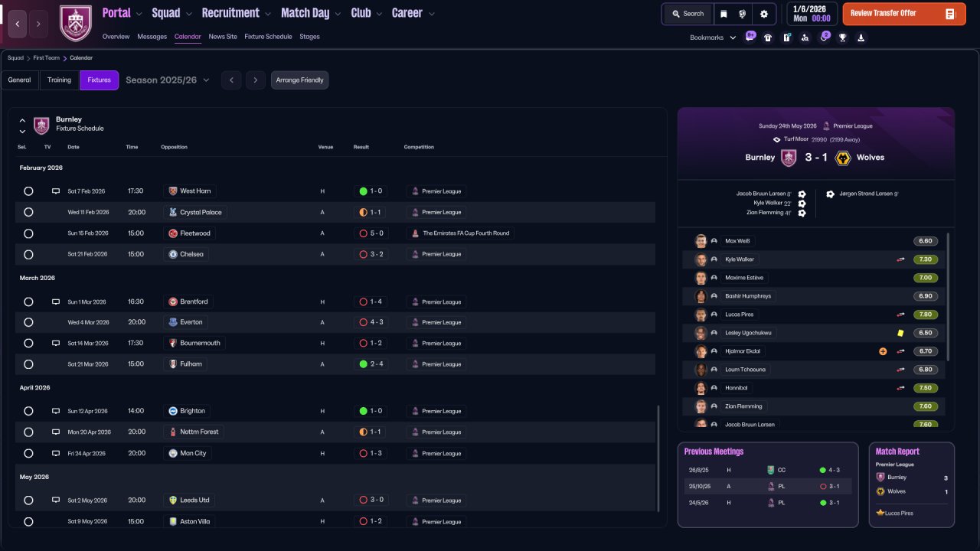Open the training cone shortcut icon
The width and height of the screenshot is (980, 551).
click(861, 37)
